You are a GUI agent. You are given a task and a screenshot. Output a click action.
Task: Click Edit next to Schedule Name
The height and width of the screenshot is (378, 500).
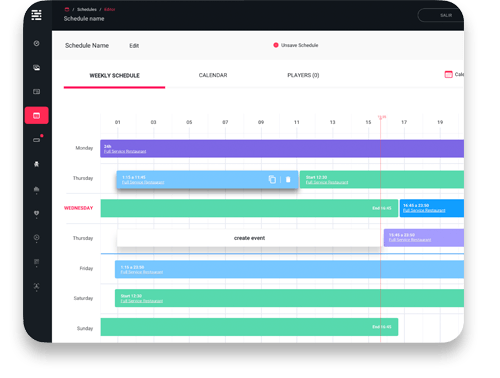click(x=134, y=46)
